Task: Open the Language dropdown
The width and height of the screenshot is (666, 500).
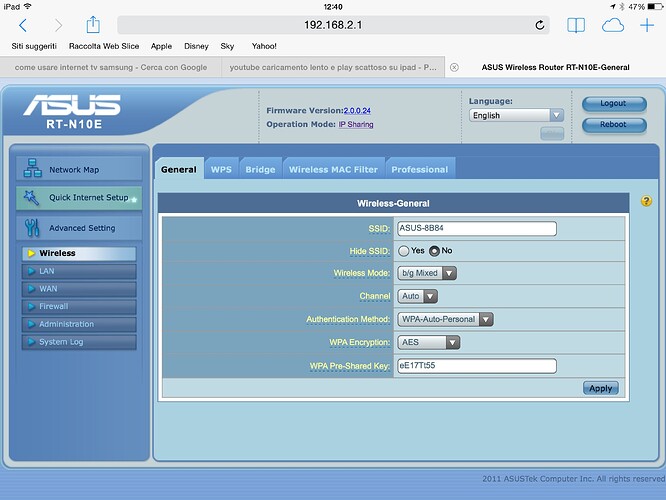Action: click(x=516, y=115)
